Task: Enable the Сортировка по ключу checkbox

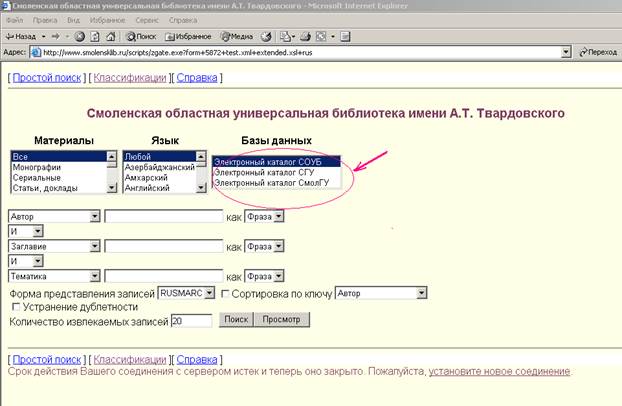Action: [x=225, y=294]
